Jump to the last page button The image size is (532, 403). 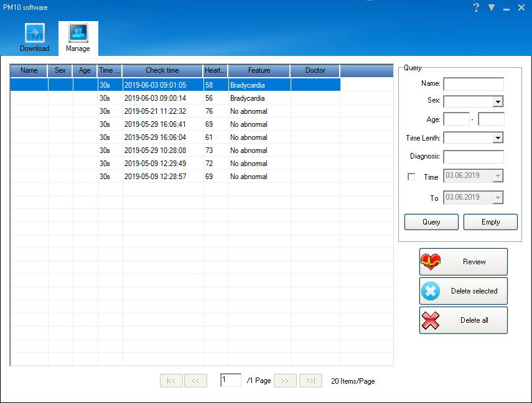point(310,381)
